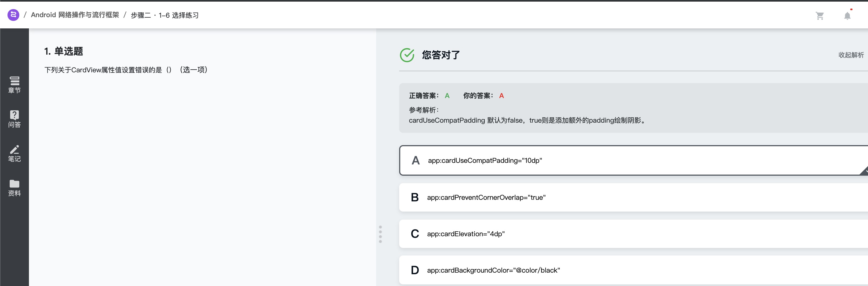Open the 资料 materials folder icon
Viewport: 868px width, 286px height.
point(14,188)
